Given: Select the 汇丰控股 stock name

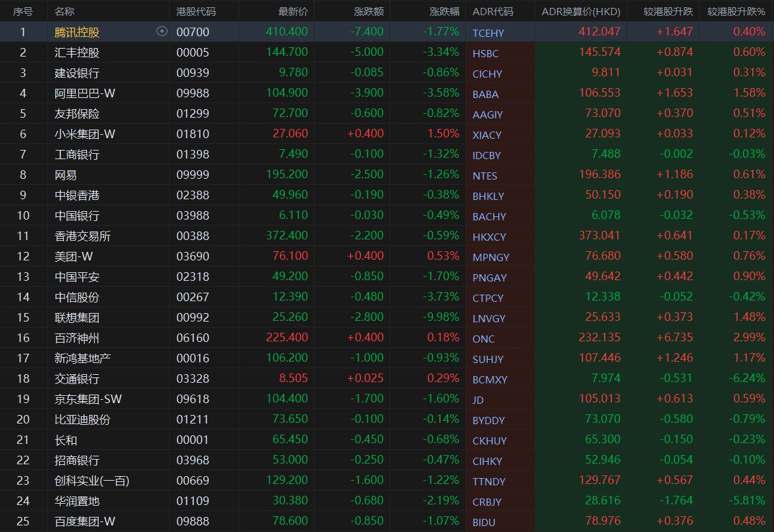Looking at the screenshot, I should point(77,52).
